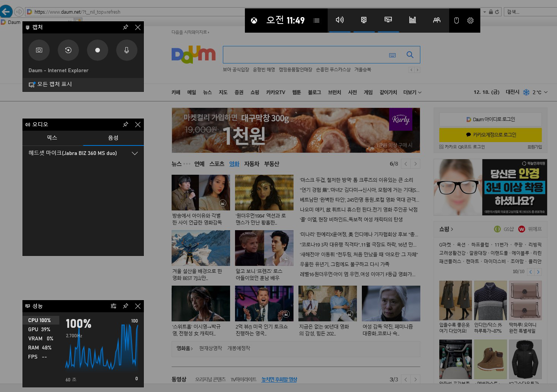This screenshot has width=557, height=392.
Task: Select the 스포츠 news tab
Action: [217, 164]
